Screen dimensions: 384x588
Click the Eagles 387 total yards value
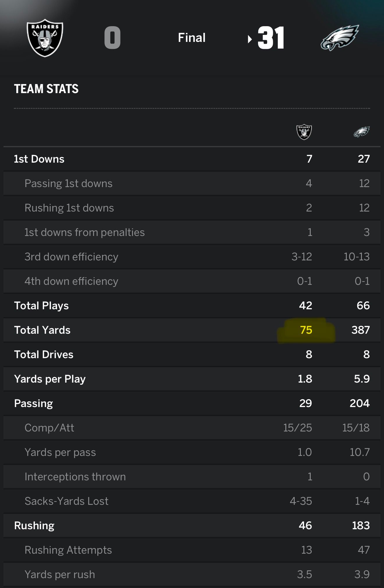coord(360,330)
